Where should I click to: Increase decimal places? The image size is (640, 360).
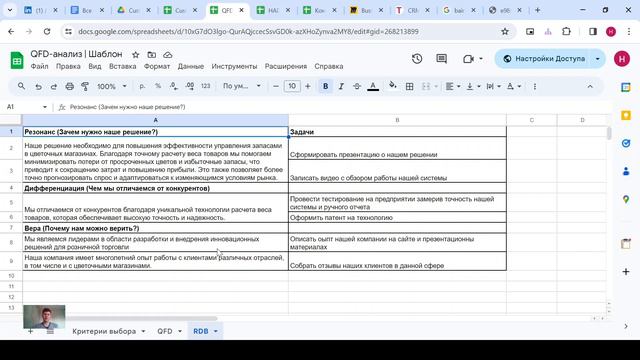189,86
